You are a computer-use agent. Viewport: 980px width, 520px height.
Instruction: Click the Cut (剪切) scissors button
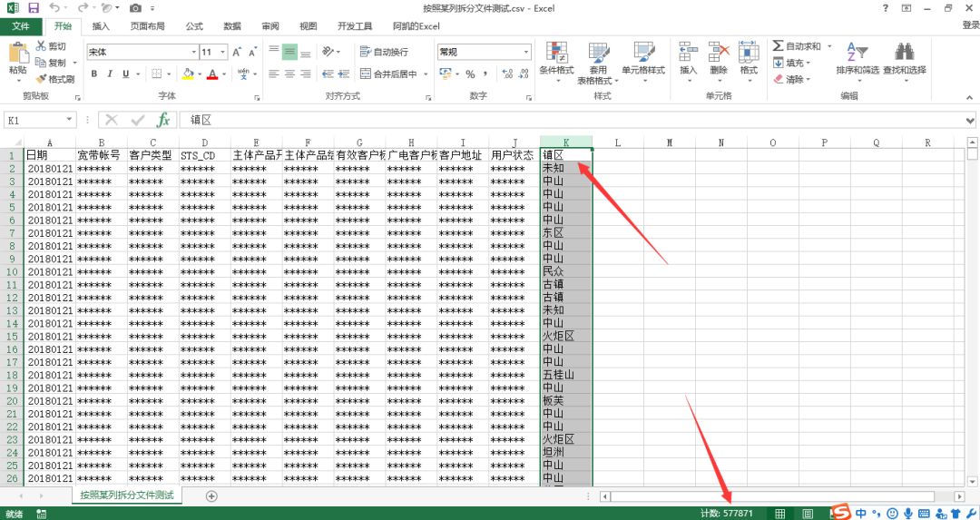point(51,46)
